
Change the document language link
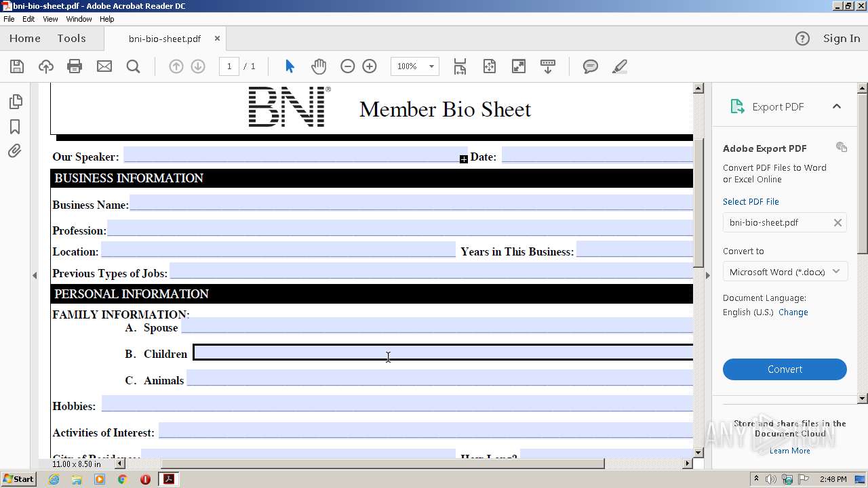coord(793,312)
